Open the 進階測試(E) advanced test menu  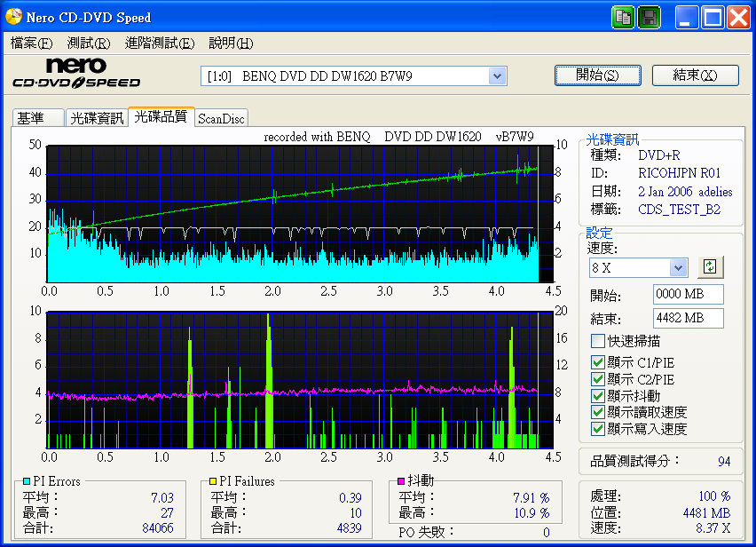pos(160,44)
